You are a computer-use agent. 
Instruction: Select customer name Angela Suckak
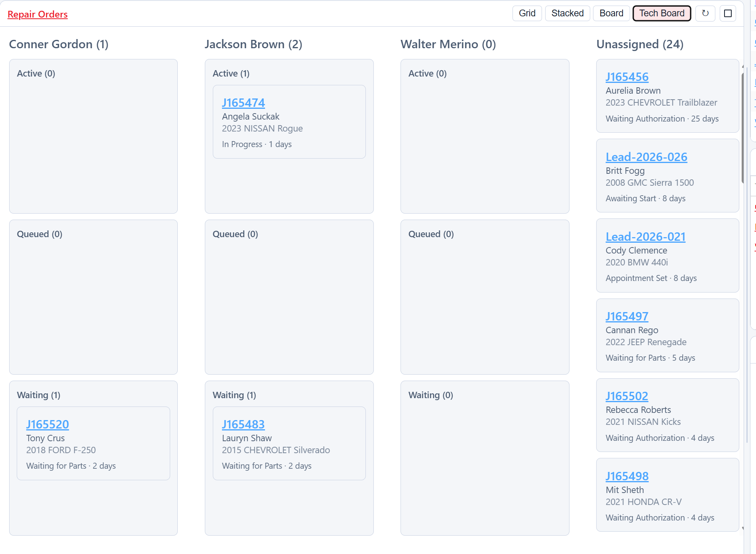click(x=251, y=116)
